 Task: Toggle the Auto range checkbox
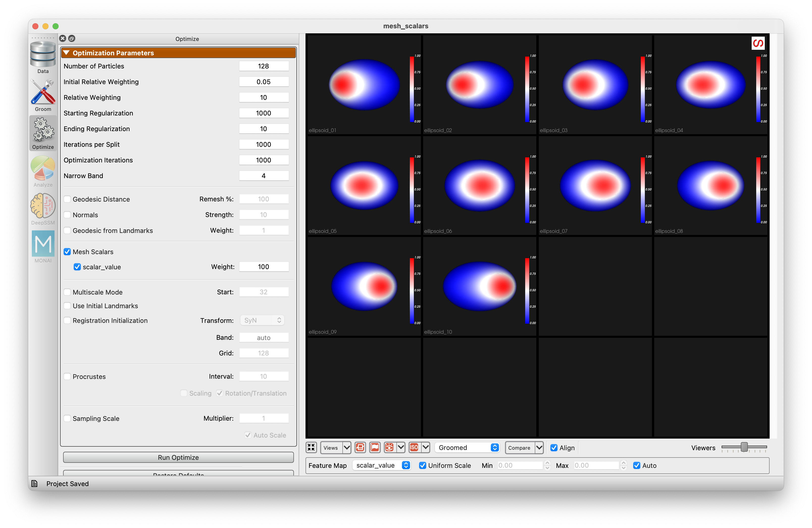click(x=637, y=466)
